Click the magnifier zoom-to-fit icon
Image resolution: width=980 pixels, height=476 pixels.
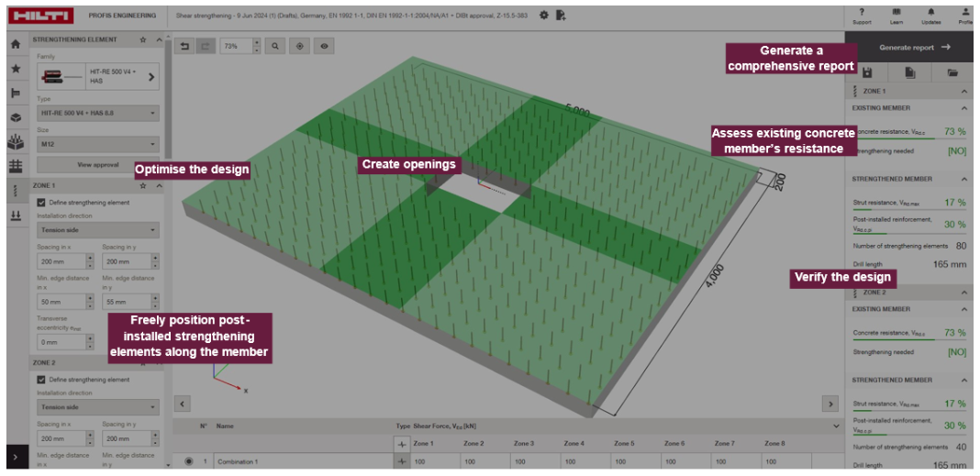(275, 46)
